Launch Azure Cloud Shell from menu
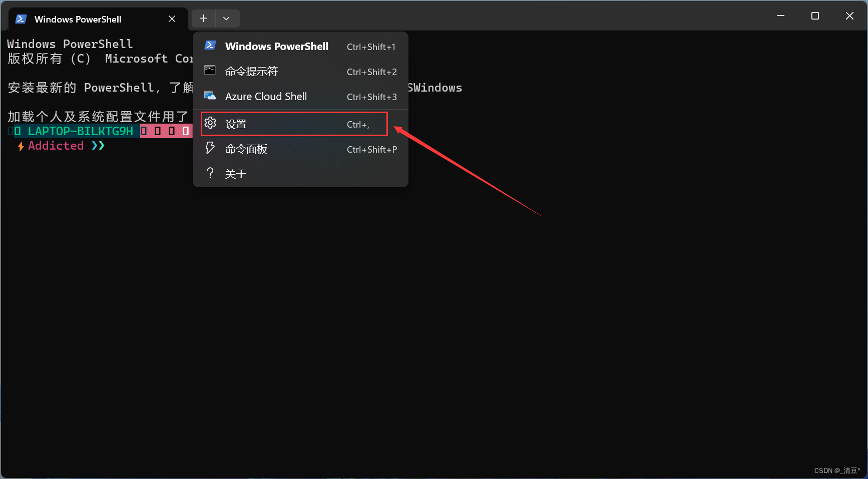 (300, 97)
